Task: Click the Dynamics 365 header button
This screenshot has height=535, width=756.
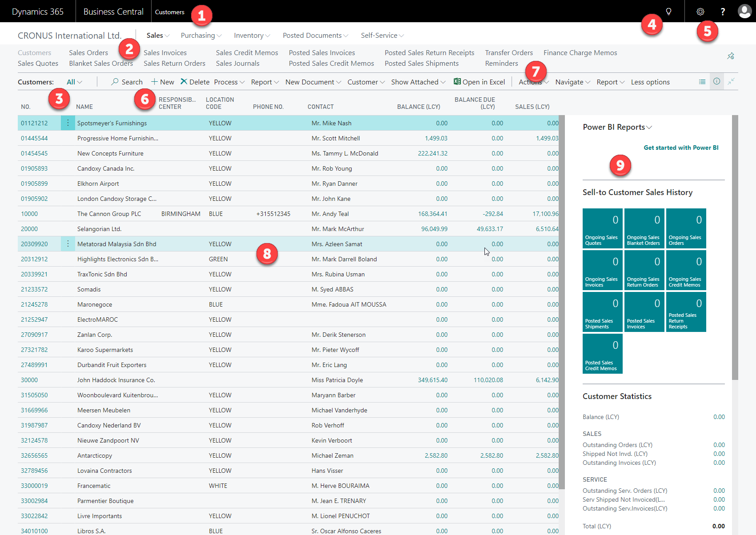Action: [38, 12]
